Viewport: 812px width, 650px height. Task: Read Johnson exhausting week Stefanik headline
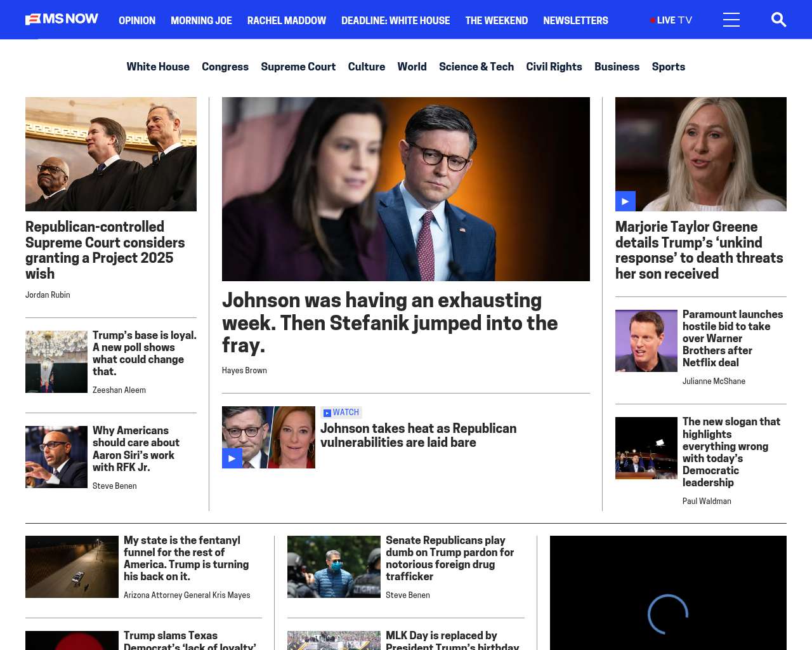pyautogui.click(x=390, y=322)
